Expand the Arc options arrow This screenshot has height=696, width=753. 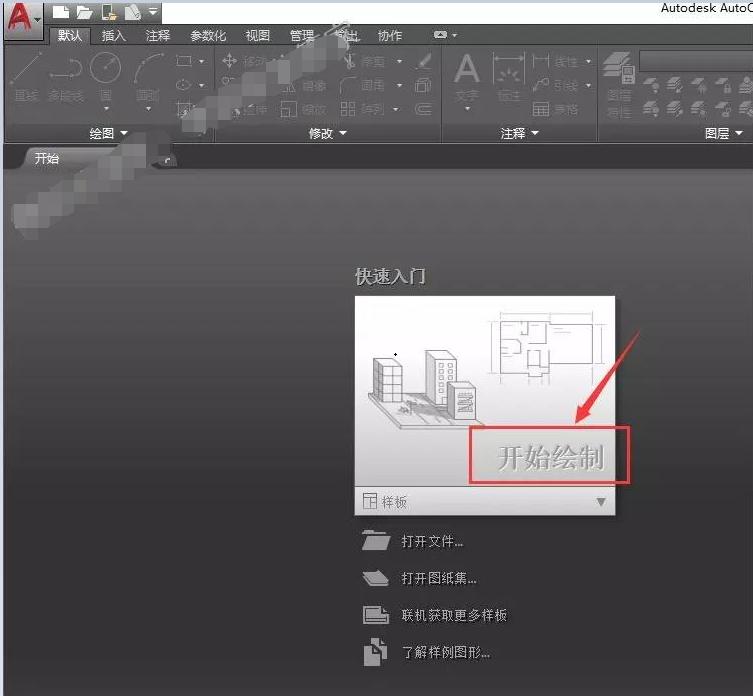click(148, 109)
